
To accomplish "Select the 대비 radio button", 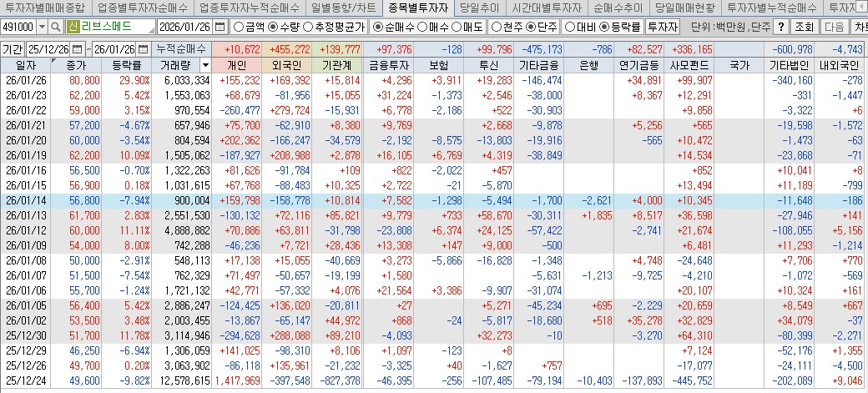I will pyautogui.click(x=569, y=27).
